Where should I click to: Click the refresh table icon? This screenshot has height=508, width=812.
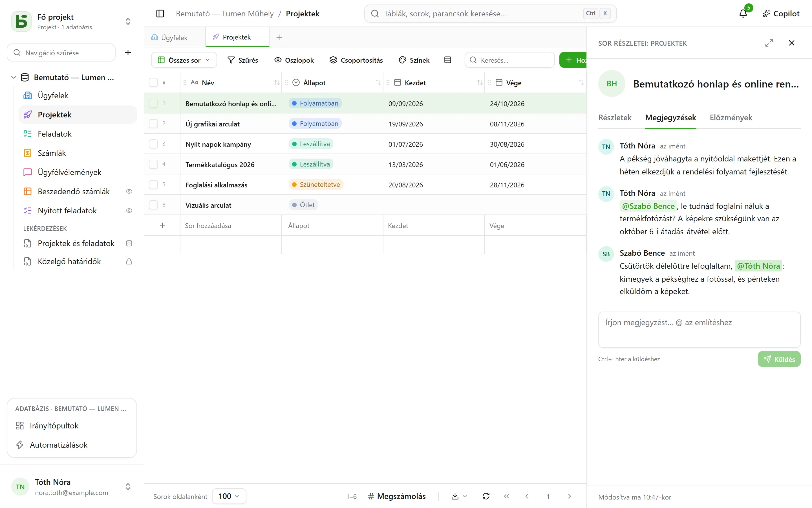(x=486, y=496)
